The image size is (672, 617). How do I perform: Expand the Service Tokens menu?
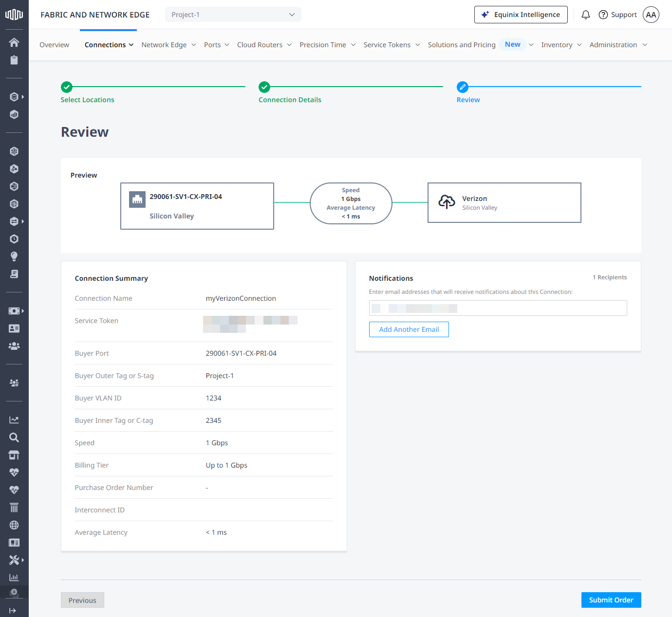(x=392, y=45)
